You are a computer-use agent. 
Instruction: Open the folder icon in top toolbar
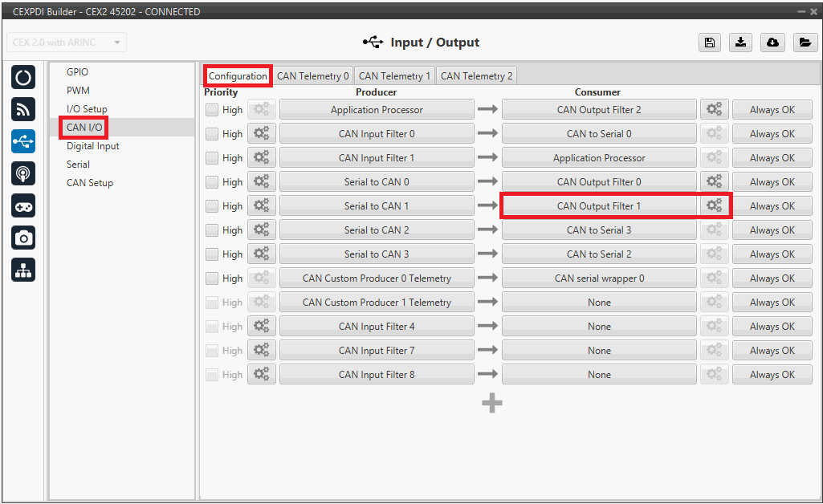pos(805,43)
